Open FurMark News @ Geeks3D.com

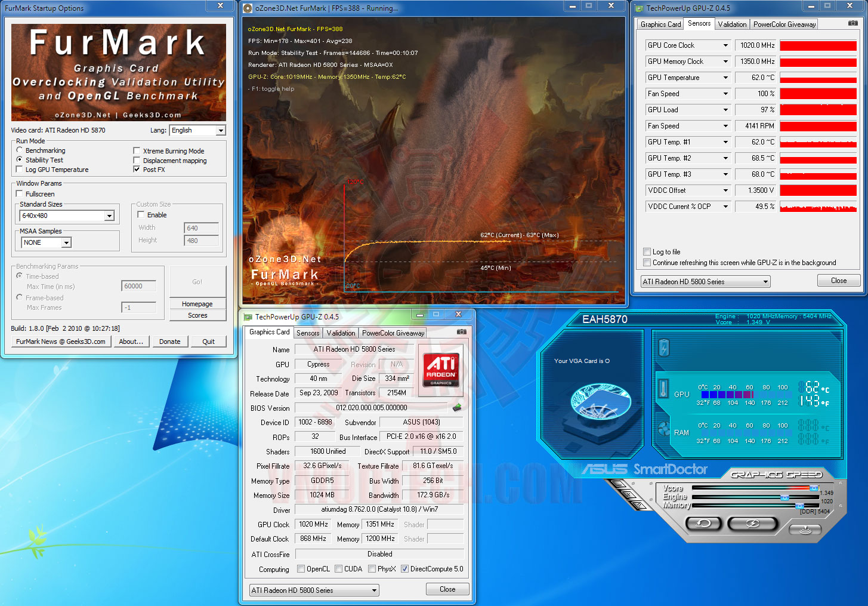click(61, 342)
